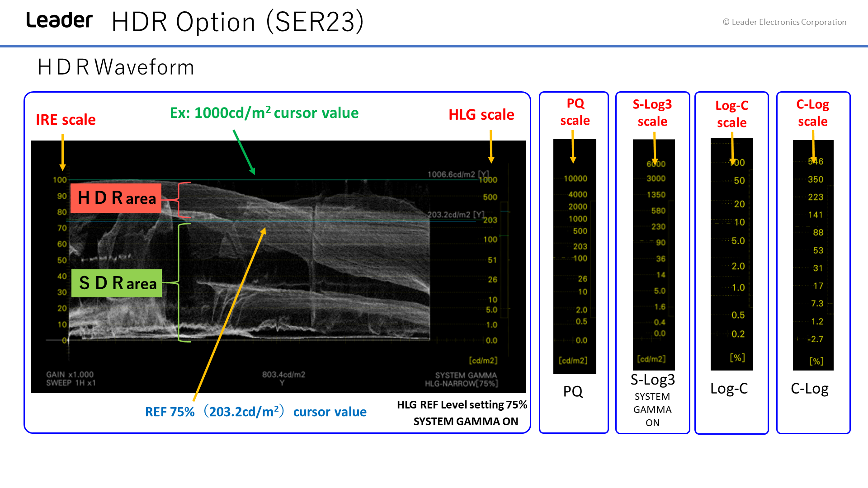Select the PQ scale strip image

coord(575,256)
